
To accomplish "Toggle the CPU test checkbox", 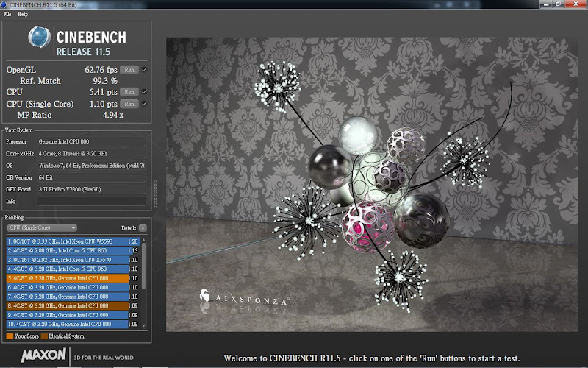I will [144, 92].
